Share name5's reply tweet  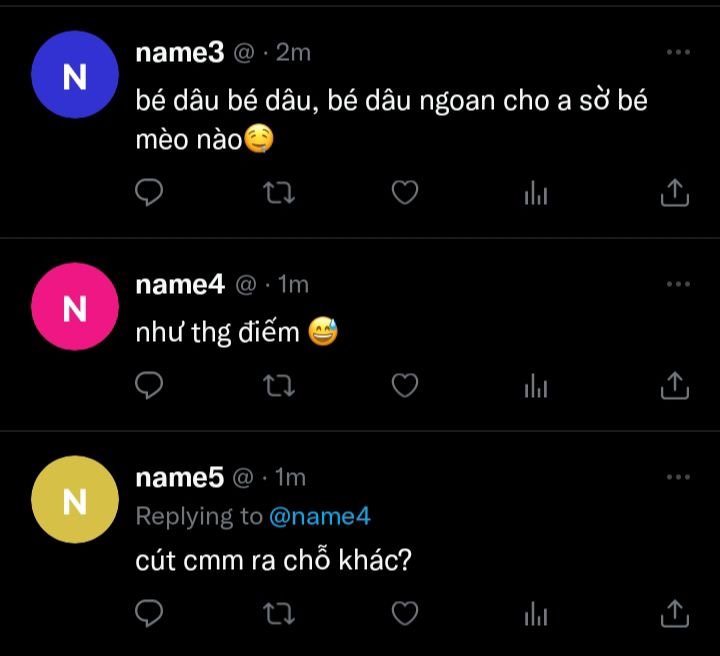coord(676,611)
